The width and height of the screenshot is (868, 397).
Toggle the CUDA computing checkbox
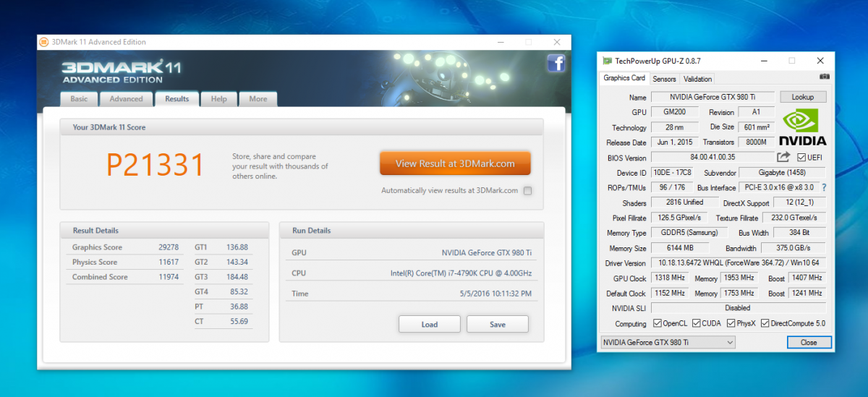[696, 323]
